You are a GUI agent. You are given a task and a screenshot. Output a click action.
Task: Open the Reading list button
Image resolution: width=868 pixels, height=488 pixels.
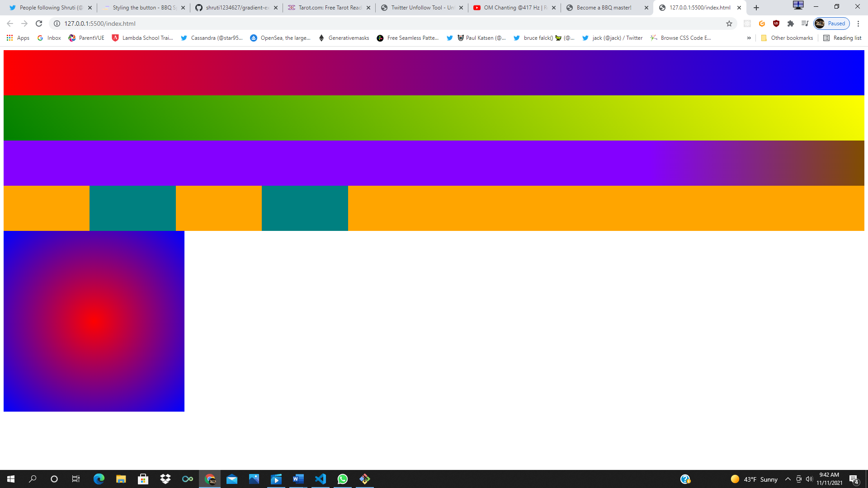842,38
